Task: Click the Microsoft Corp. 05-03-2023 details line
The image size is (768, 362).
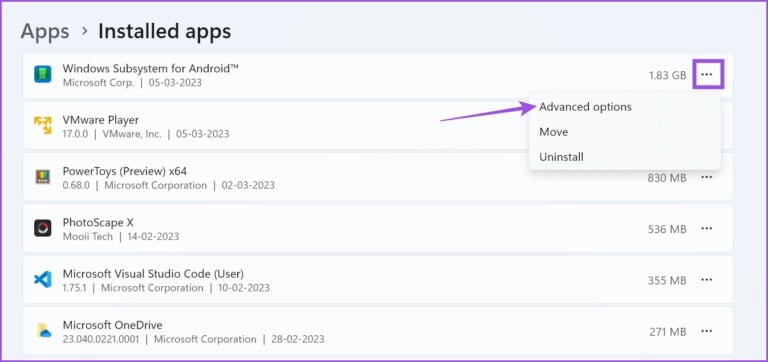Action: tap(132, 83)
